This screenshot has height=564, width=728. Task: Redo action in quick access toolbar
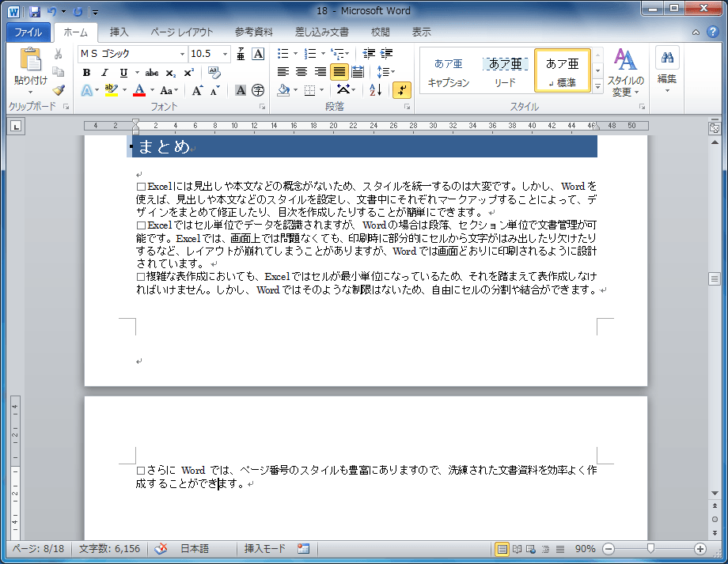78,12
